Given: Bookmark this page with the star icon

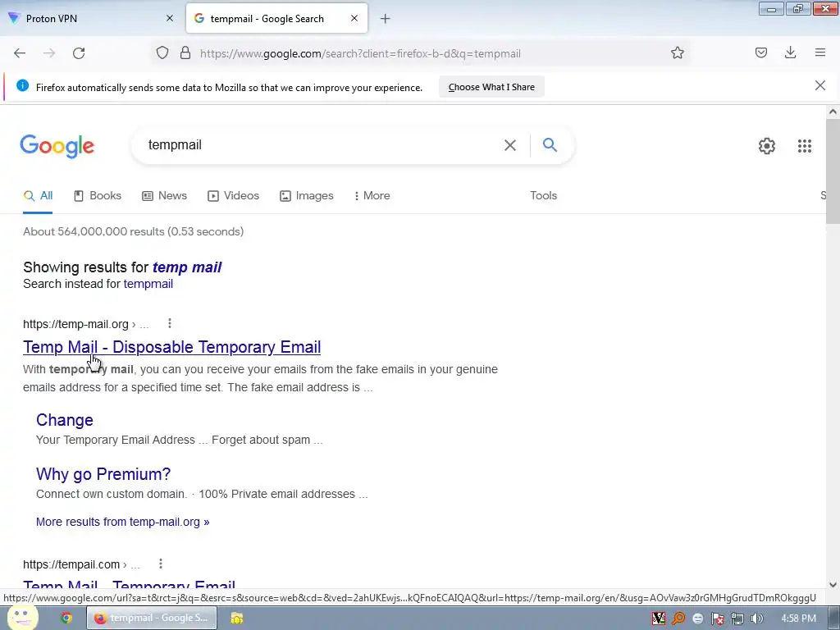Looking at the screenshot, I should coord(677,53).
